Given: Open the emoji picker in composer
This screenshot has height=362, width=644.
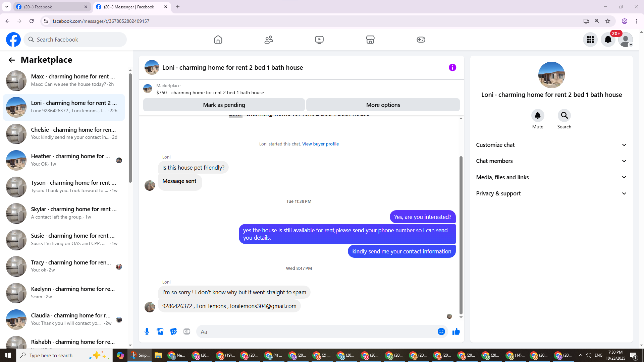Looking at the screenshot, I should (441, 331).
